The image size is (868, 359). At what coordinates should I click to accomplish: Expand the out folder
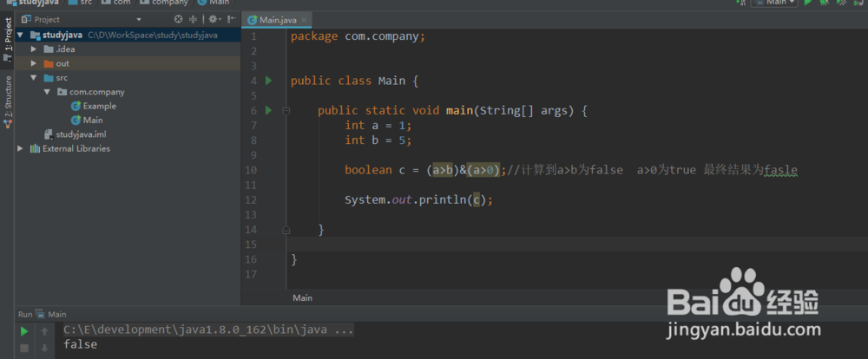click(x=35, y=63)
